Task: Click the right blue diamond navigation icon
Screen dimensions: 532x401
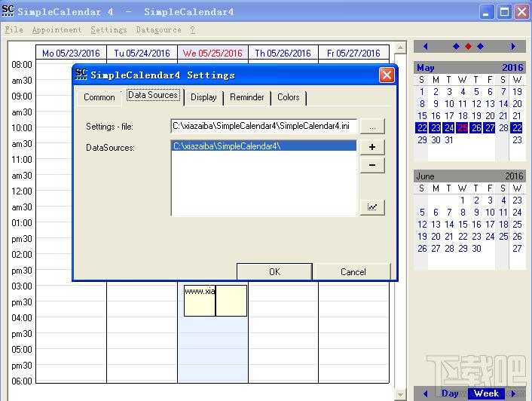Action: (x=481, y=46)
